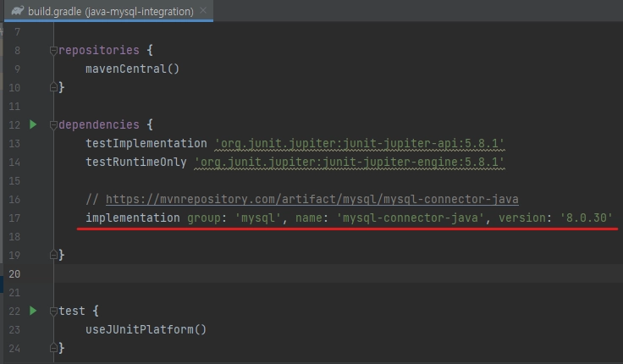This screenshot has width=623, height=364.
Task: Click the fold end marker on line 10
Action: [x=53, y=87]
